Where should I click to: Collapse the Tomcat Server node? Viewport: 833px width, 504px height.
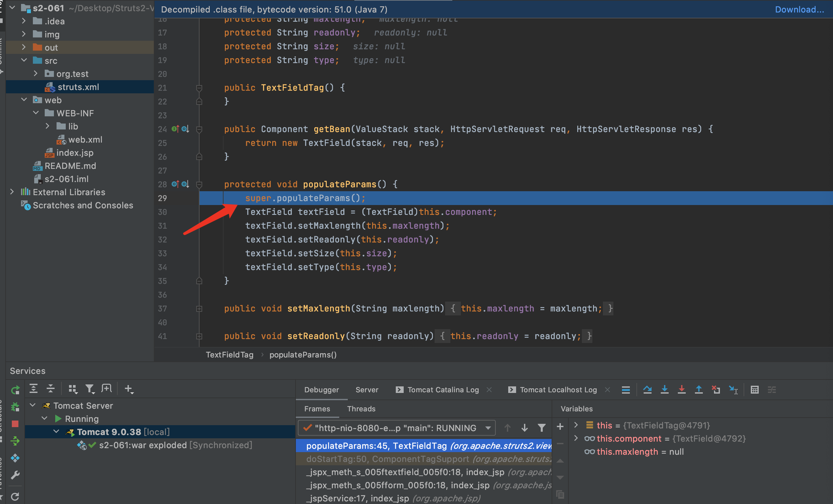coord(33,405)
